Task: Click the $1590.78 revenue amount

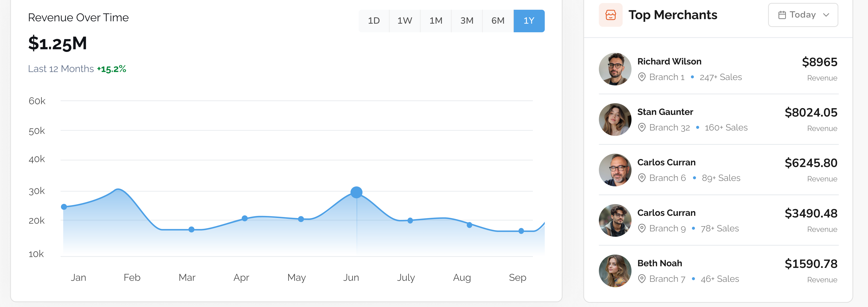Action: pyautogui.click(x=811, y=264)
